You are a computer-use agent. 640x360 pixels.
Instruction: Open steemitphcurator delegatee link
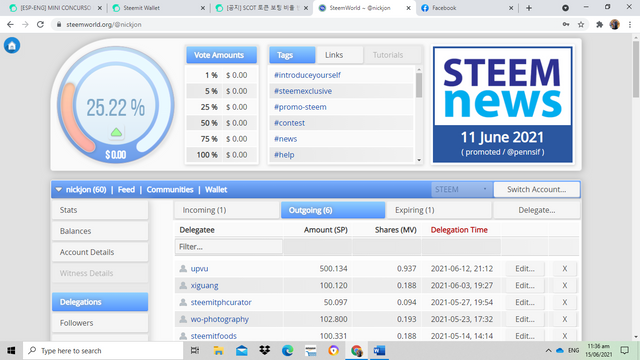click(221, 302)
